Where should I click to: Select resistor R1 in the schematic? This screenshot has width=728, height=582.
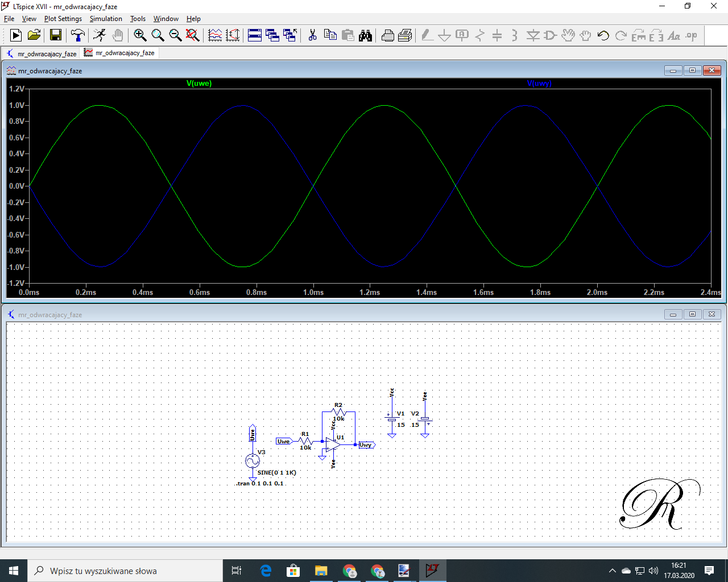[305, 441]
